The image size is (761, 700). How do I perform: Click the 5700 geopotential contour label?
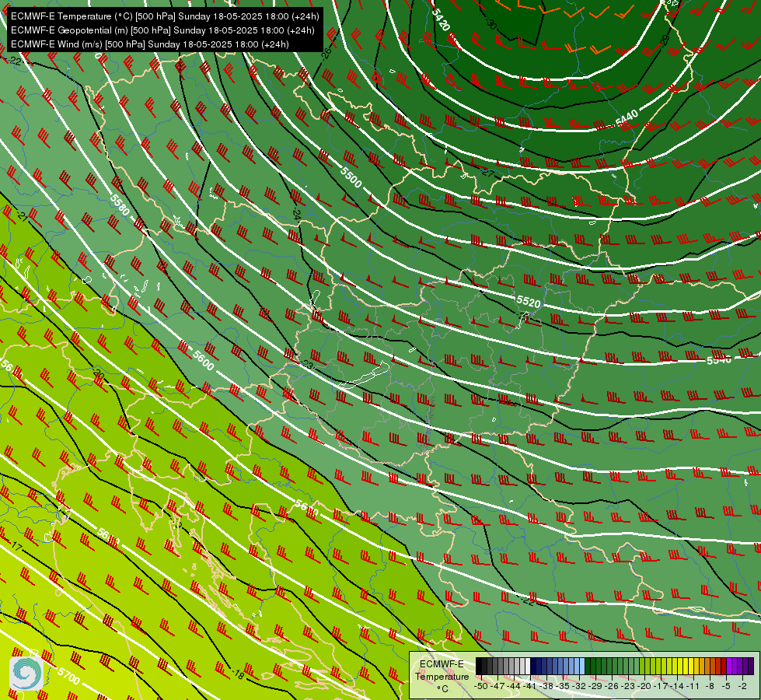(68, 676)
